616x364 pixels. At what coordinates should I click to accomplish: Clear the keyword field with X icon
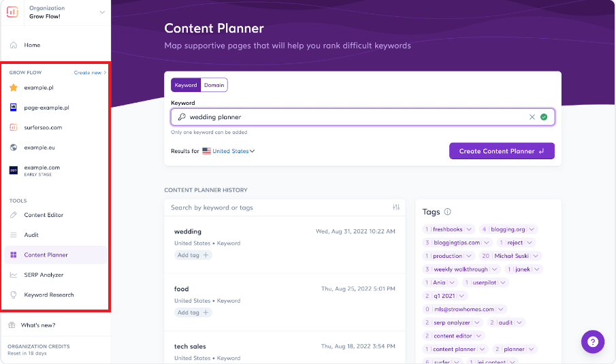tap(532, 117)
